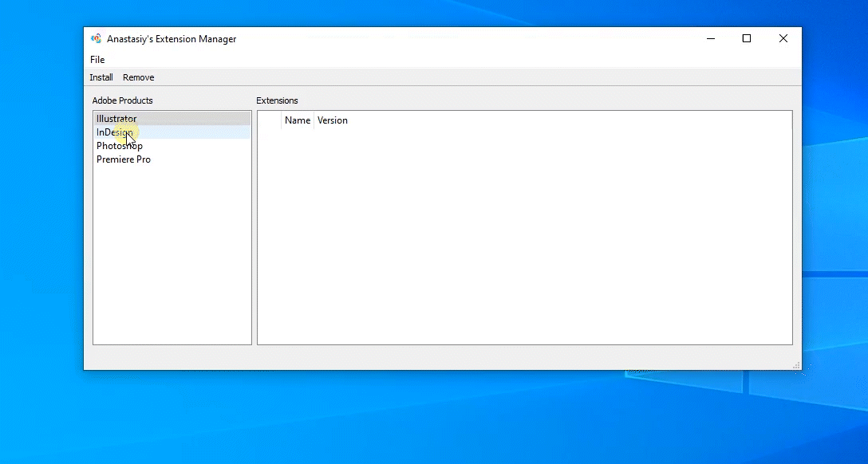This screenshot has height=464, width=868.
Task: Click the Install toolbar button
Action: click(x=101, y=77)
